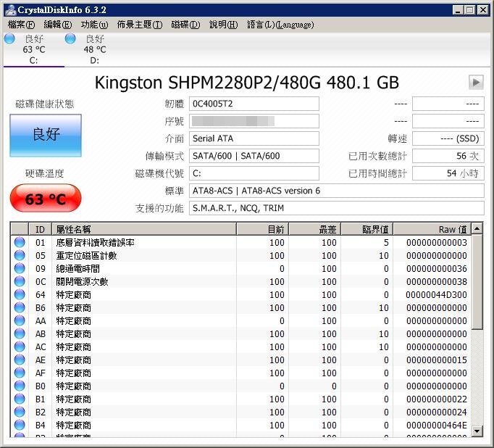494x448 pixels.
Task: Select the D: drive status orb
Action: point(70,38)
